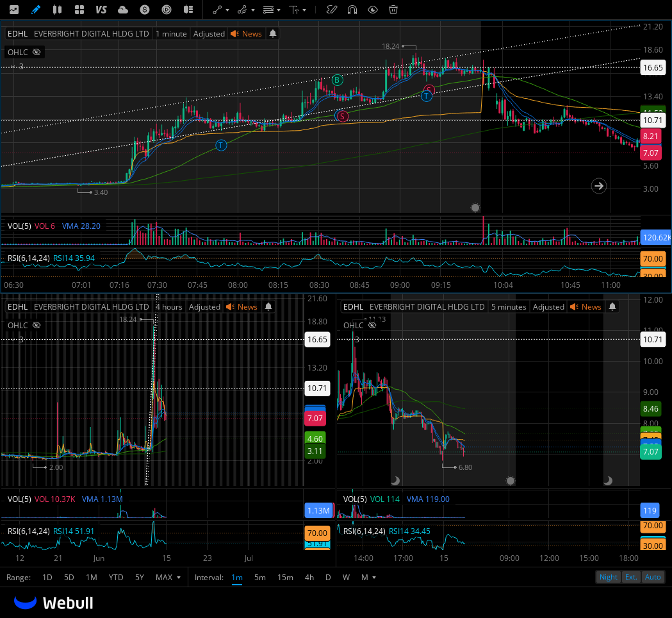
Task: Click the freehand brush drawing icon
Action: click(331, 10)
